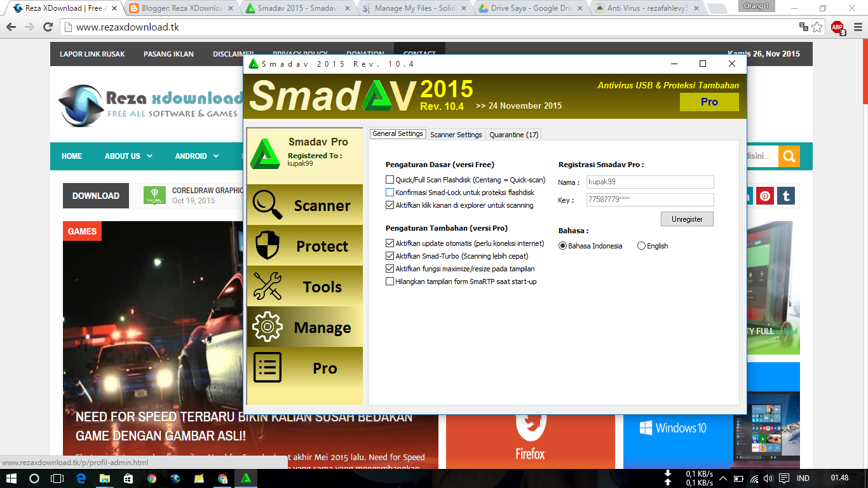Expand ANDROID dropdown in site menu
The height and width of the screenshot is (488, 868).
197,156
